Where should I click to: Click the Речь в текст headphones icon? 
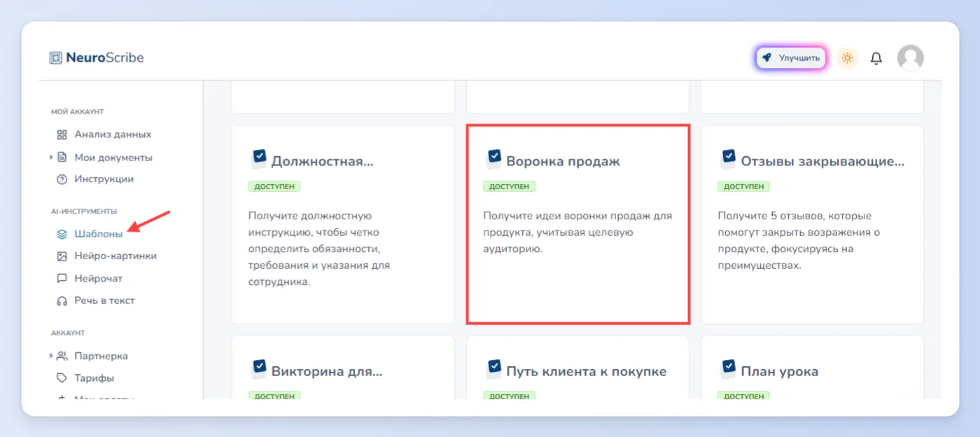tap(62, 300)
